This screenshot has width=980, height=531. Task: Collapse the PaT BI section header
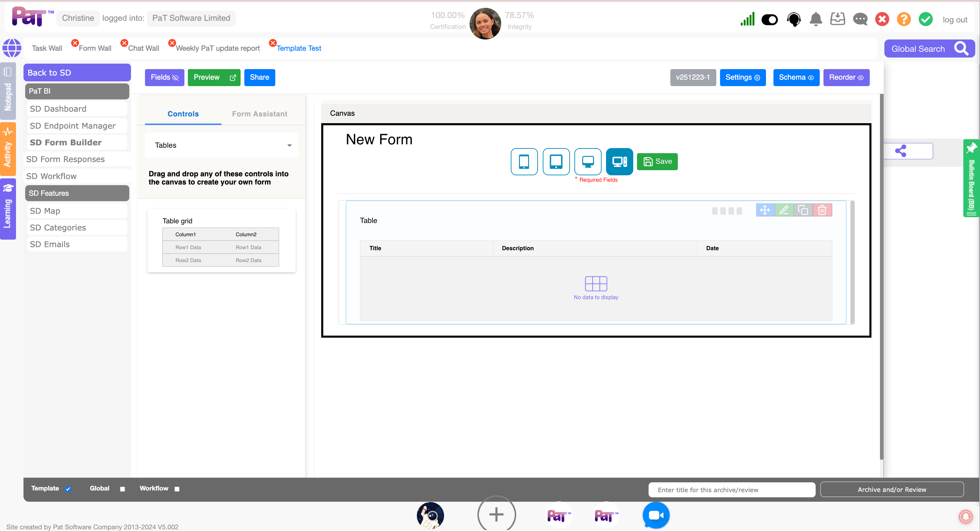click(77, 91)
